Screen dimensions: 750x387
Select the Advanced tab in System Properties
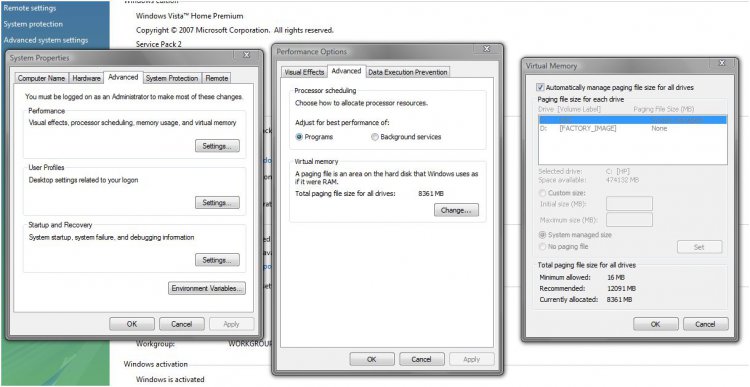123,77
